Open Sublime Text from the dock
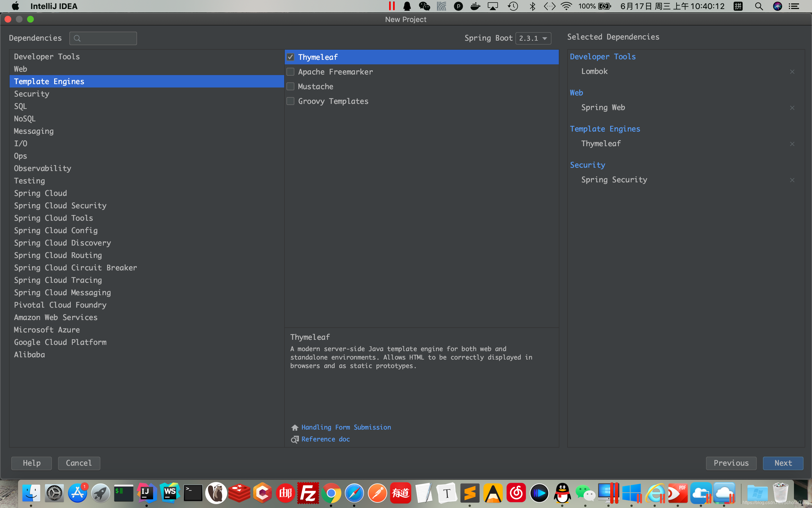 pos(470,493)
